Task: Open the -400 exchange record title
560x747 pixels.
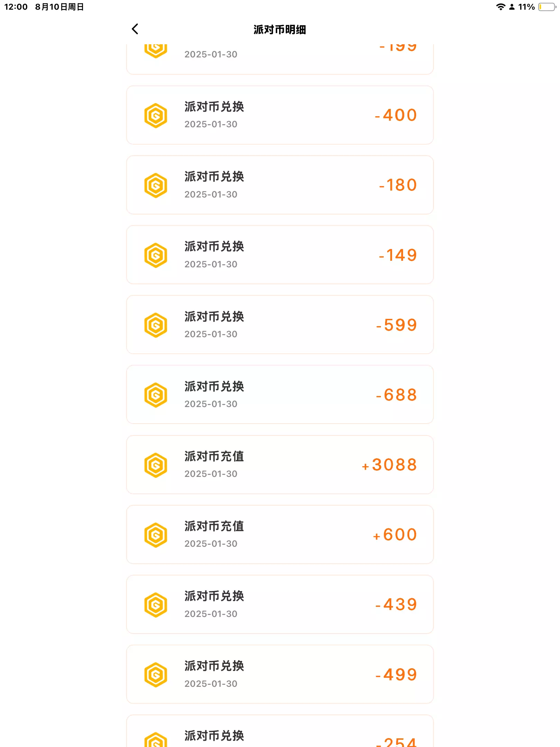Action: (214, 107)
